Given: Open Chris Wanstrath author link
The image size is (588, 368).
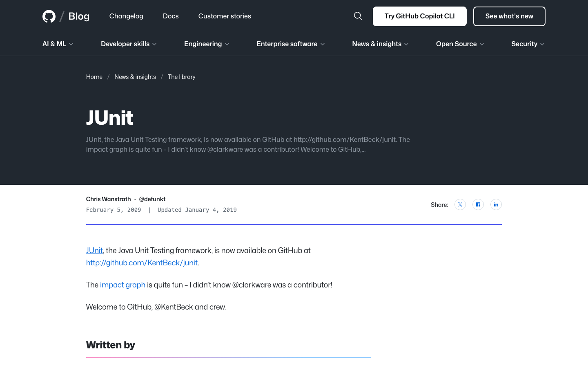Looking at the screenshot, I should click(109, 199).
